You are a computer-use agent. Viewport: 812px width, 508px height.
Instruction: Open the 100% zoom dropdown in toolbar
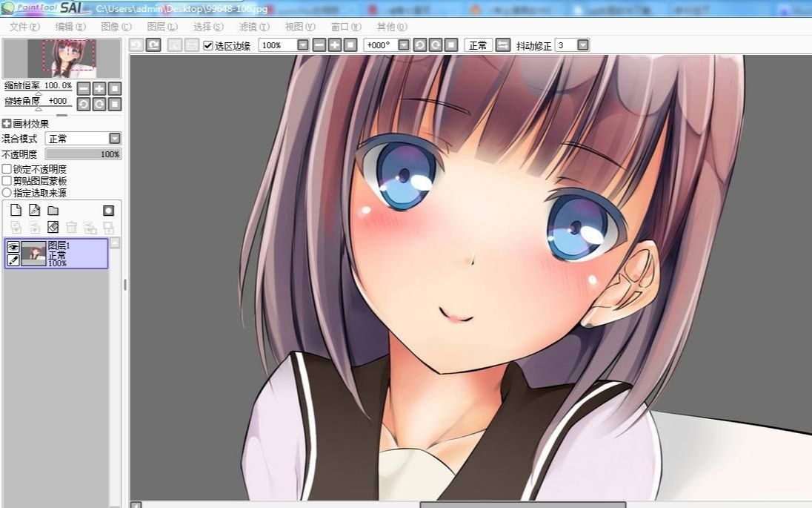pos(303,45)
